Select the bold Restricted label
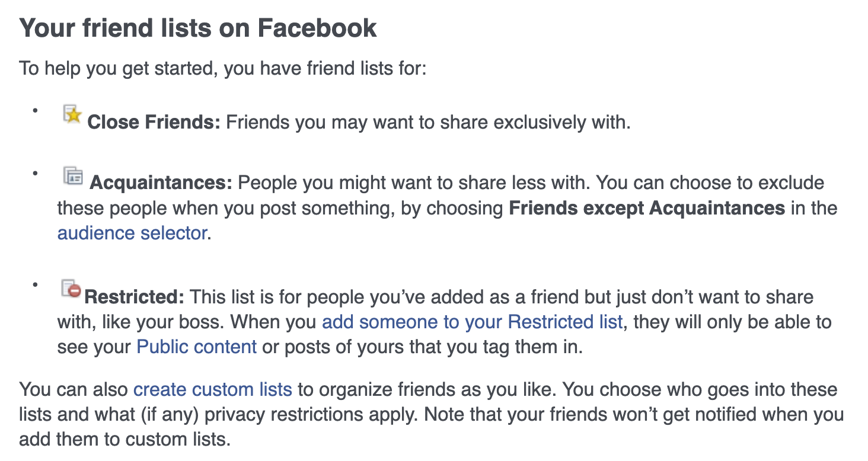Image resolution: width=868 pixels, height=461 pixels. click(135, 297)
